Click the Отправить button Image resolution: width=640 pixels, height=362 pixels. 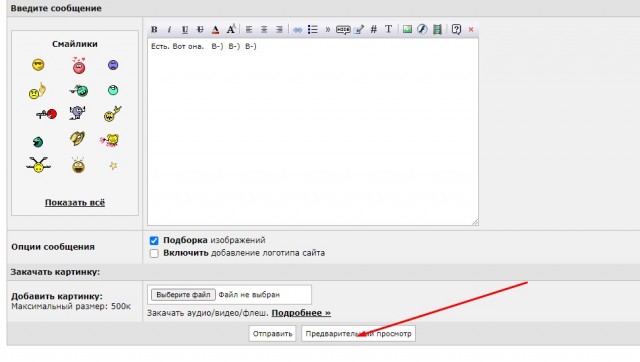pos(272,333)
